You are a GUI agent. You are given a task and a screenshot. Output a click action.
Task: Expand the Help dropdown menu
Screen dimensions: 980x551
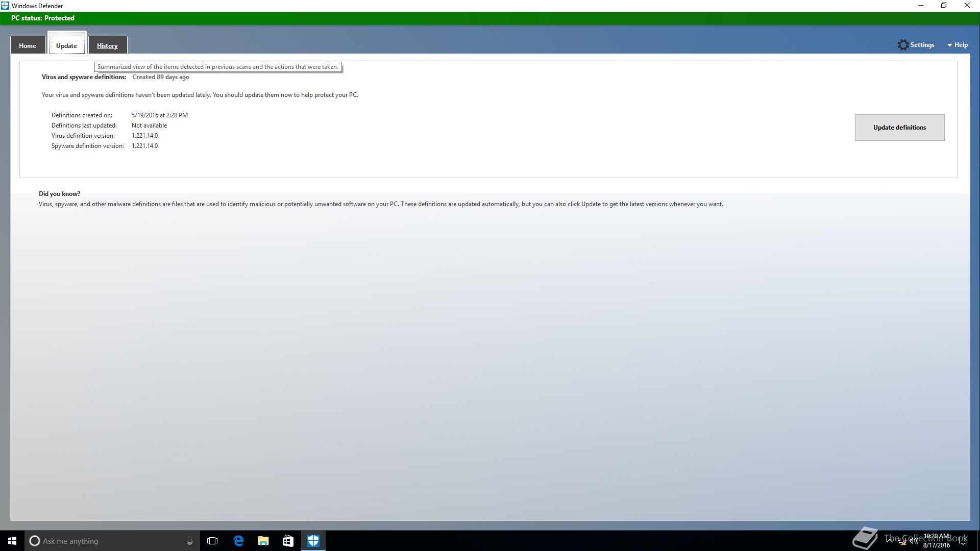[958, 45]
